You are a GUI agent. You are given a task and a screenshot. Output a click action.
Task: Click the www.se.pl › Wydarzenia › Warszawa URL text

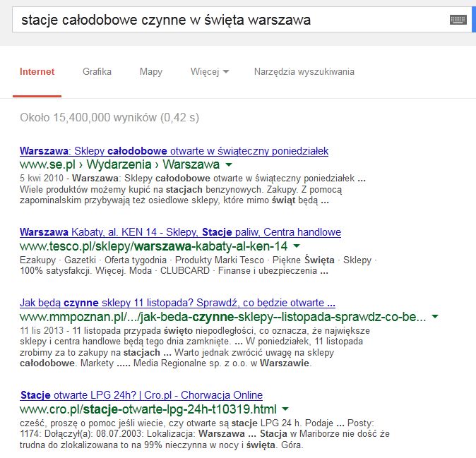[x=119, y=164]
